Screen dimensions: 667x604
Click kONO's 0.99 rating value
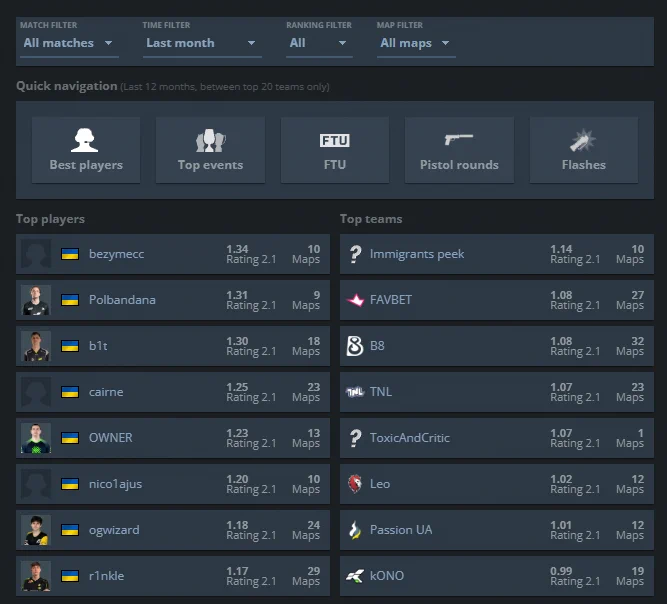click(x=561, y=570)
